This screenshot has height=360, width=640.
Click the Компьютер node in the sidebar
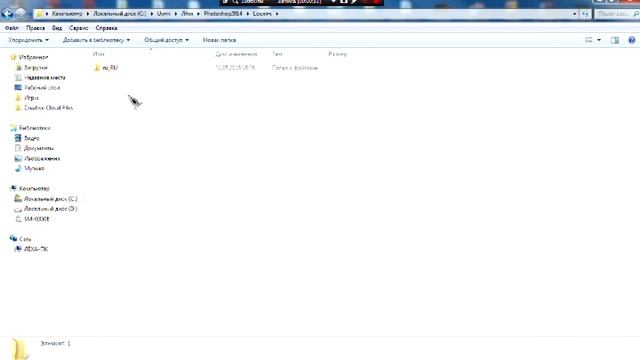pyautogui.click(x=34, y=189)
